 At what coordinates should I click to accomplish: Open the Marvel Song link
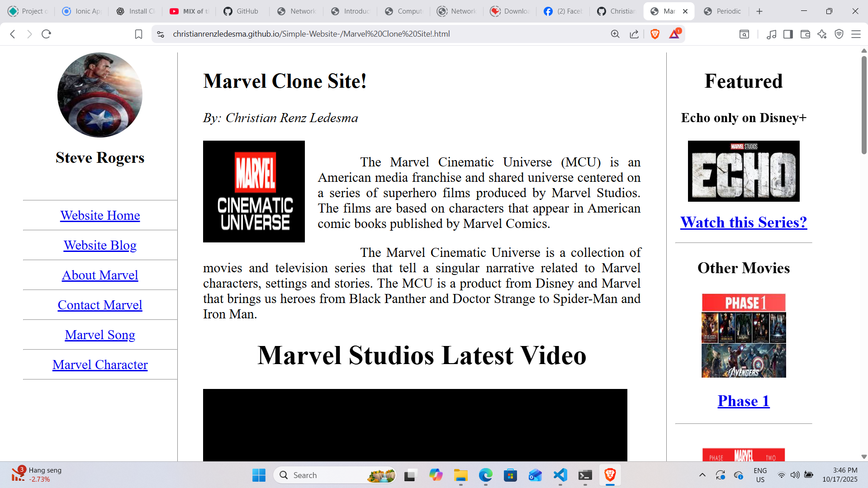tap(100, 335)
